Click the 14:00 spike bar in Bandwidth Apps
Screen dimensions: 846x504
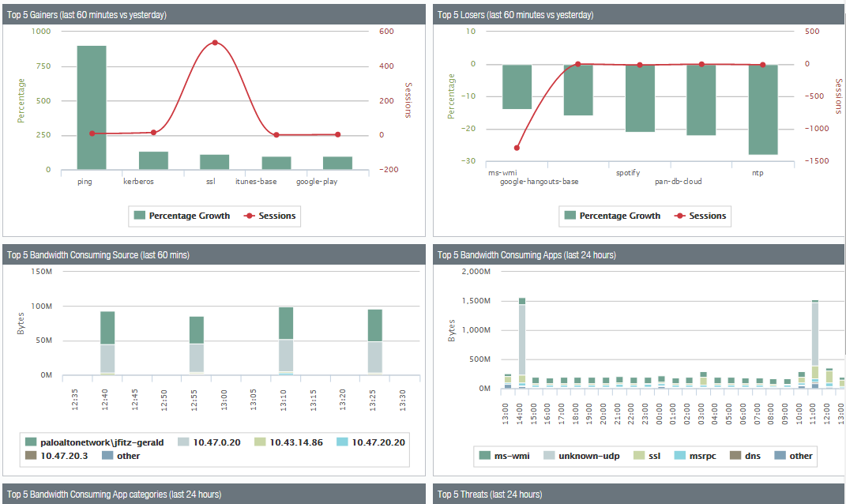[x=522, y=344]
